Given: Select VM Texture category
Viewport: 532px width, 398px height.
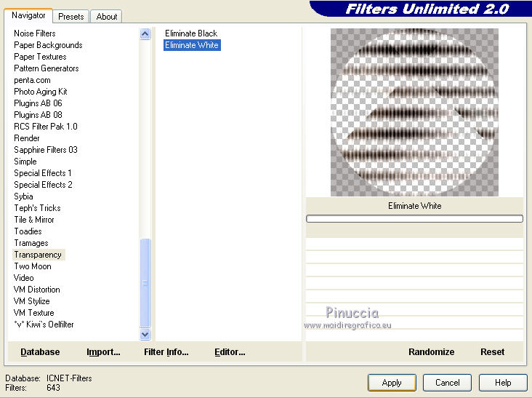Looking at the screenshot, I should click(34, 313).
